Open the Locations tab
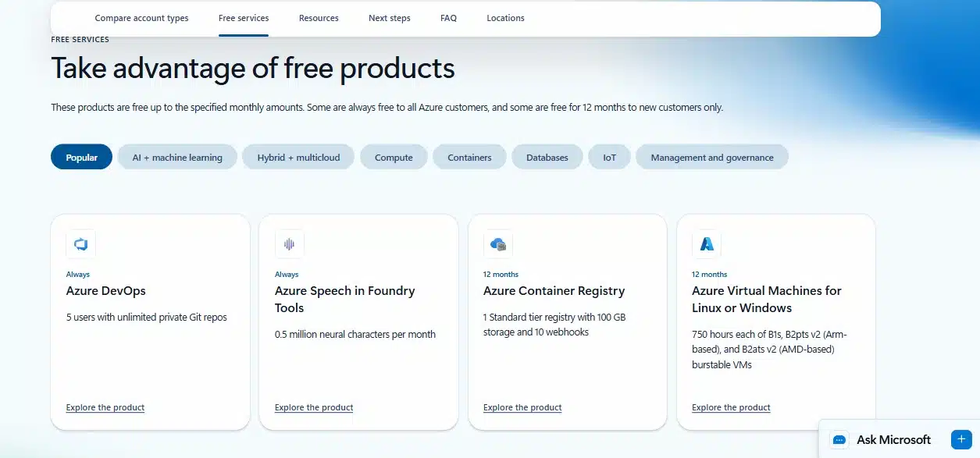Image resolution: width=980 pixels, height=458 pixels. tap(505, 18)
